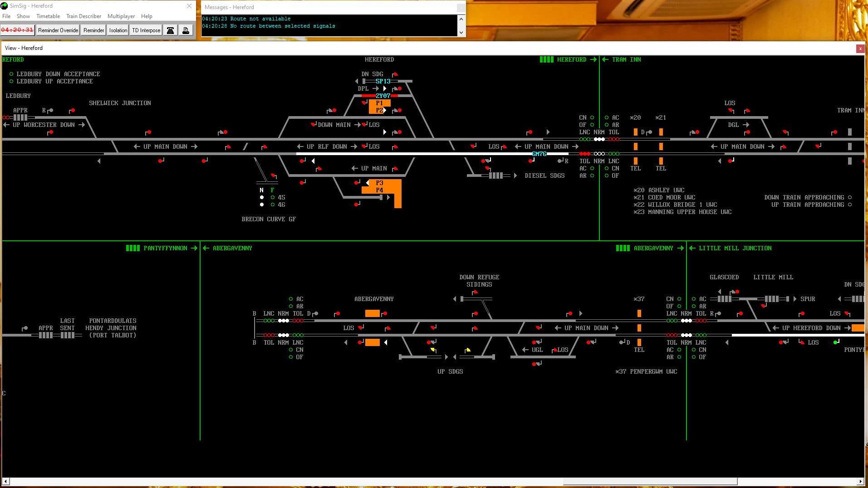Select train describer berth 2Y07
The width and height of the screenshot is (868, 488).
383,96
